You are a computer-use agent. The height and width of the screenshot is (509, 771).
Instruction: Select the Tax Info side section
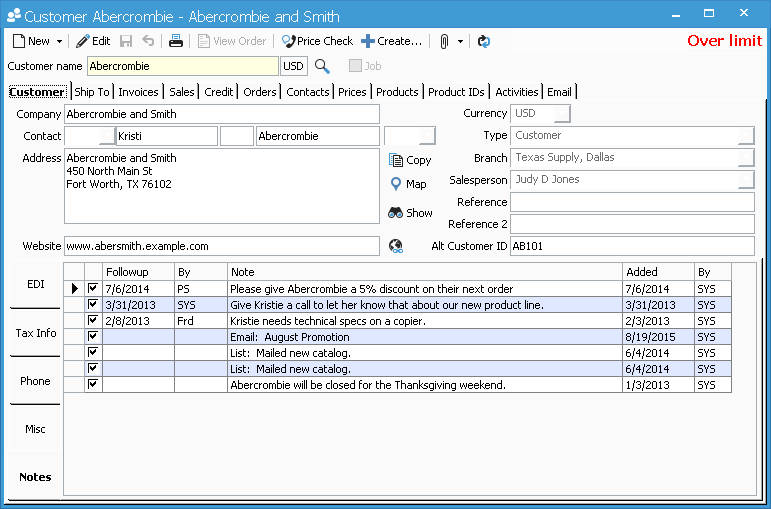(x=35, y=333)
